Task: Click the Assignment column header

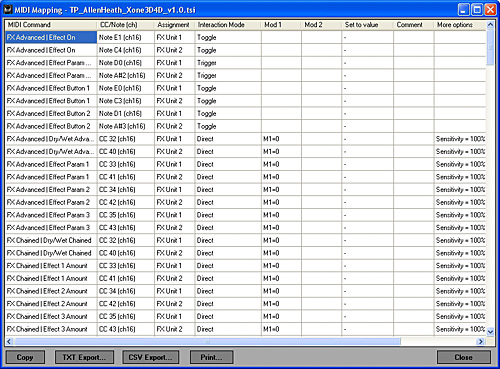Action: [174, 25]
